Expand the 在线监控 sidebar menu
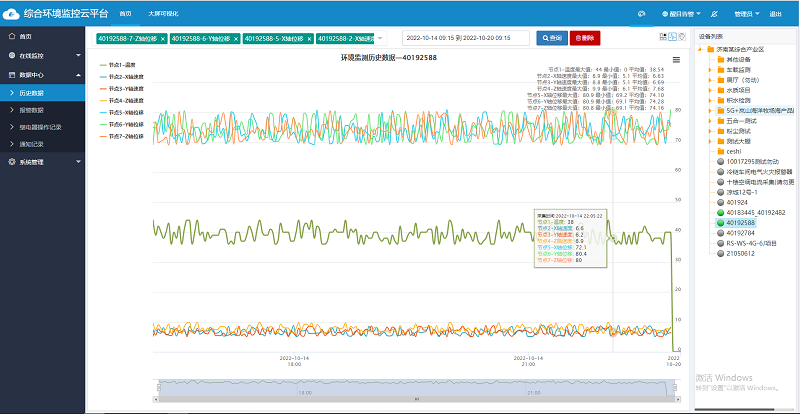This screenshot has width=800, height=414. tap(78, 55)
